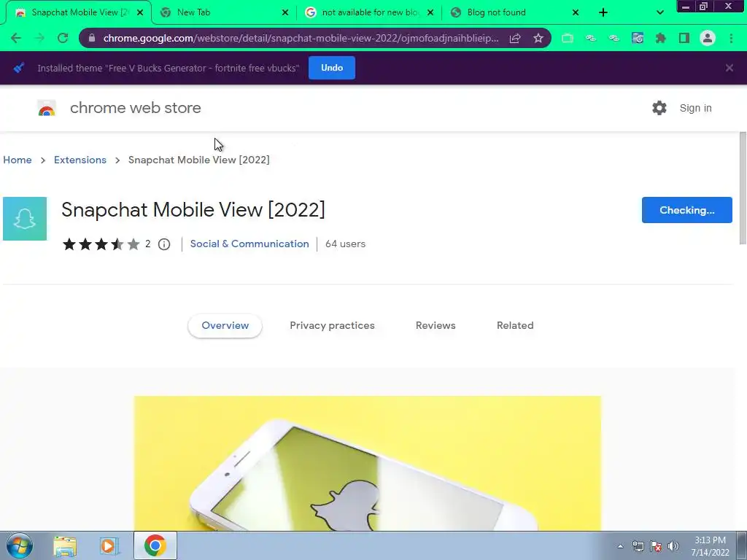Open the Windows Start button
The height and width of the screenshot is (560, 747).
click(x=19, y=545)
